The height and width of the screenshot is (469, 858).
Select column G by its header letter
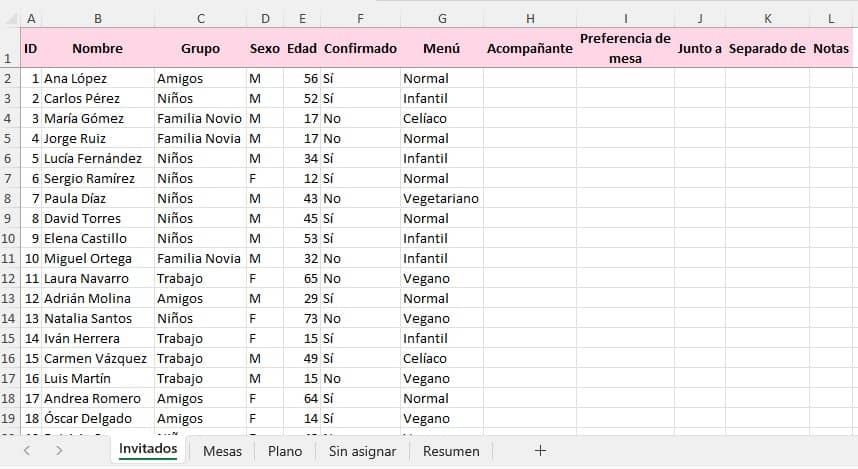(441, 18)
